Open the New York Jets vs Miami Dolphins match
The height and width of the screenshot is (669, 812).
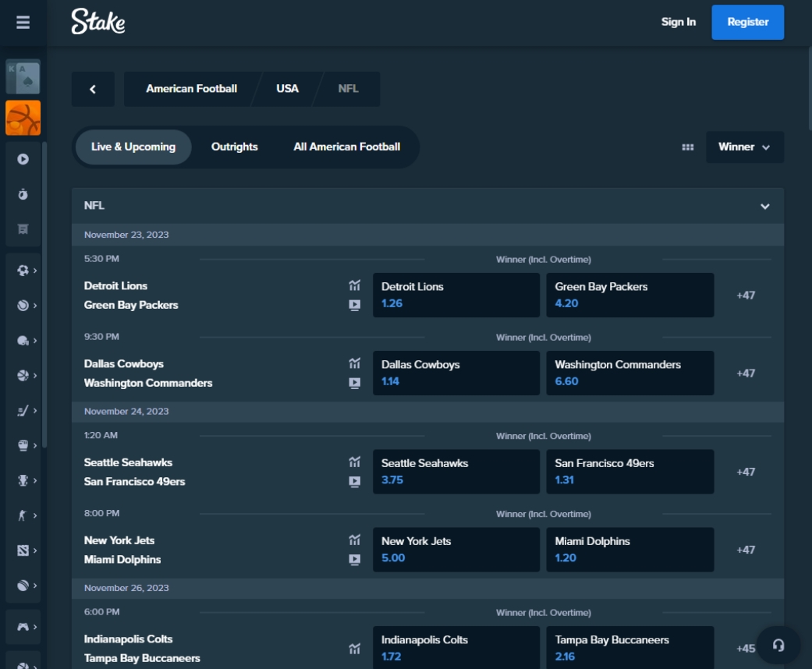(122, 550)
